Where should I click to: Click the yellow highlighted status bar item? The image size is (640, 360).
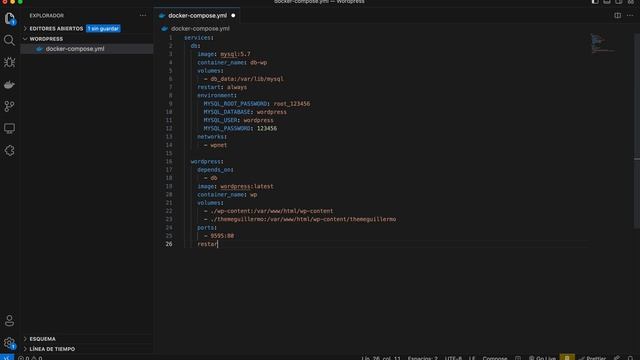(567, 358)
